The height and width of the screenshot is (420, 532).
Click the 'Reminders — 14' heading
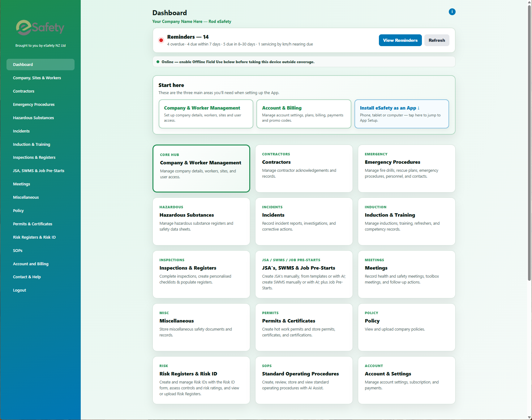[x=188, y=37]
